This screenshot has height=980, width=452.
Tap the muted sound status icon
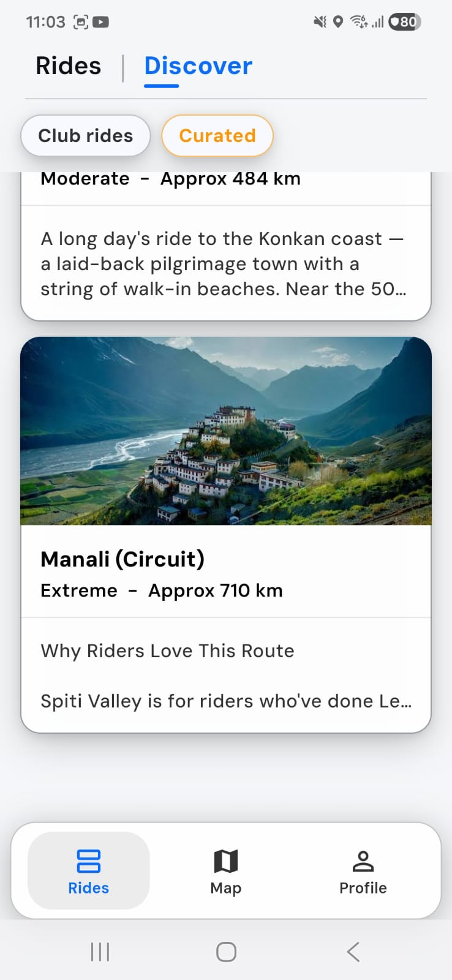pos(320,22)
